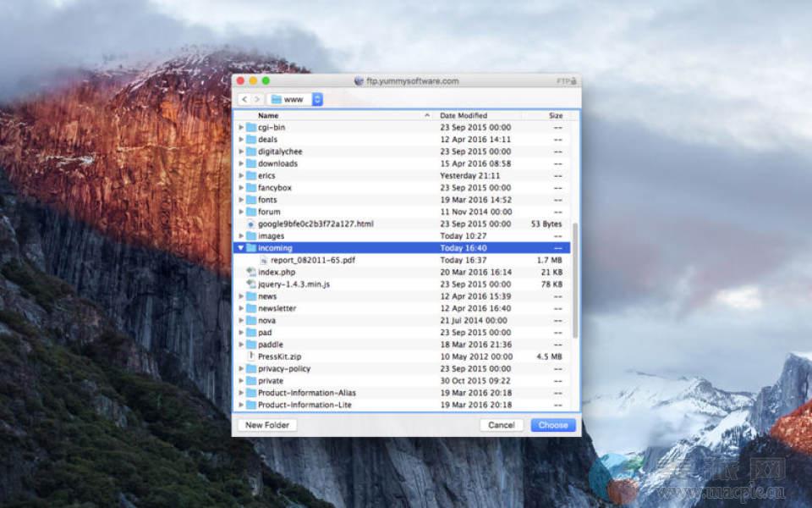Click the index.php file icon
Screen dimensions: 812x508
(250, 272)
